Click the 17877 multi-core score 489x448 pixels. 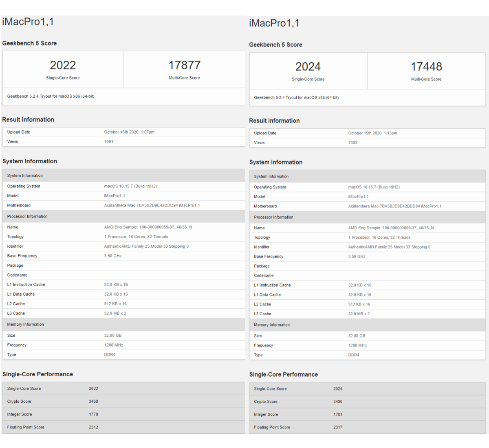point(185,65)
